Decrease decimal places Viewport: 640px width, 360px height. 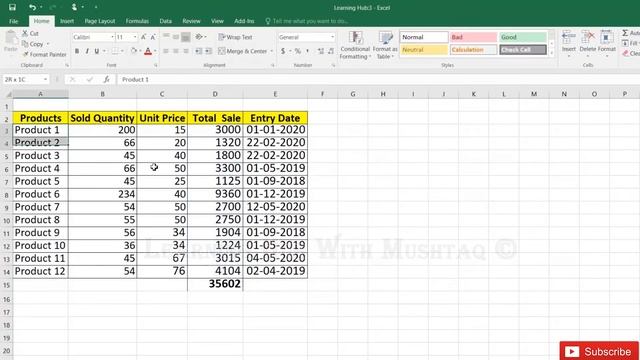(331, 51)
